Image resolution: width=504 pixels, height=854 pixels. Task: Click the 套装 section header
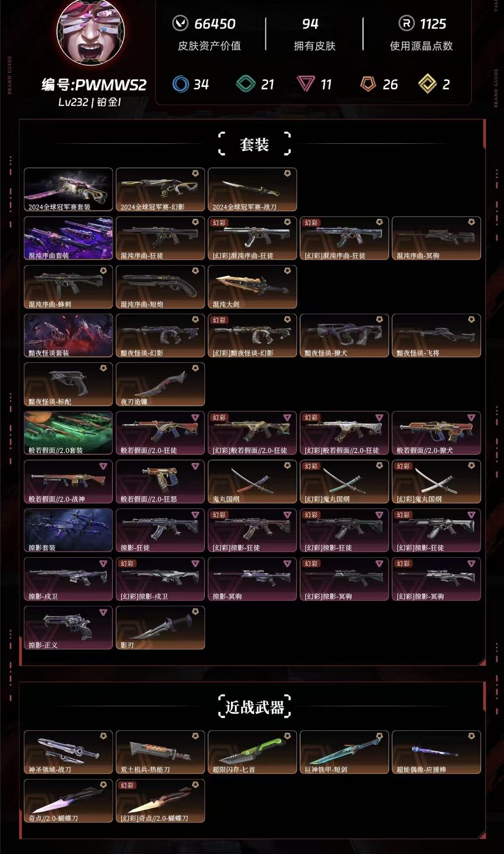[x=254, y=144]
